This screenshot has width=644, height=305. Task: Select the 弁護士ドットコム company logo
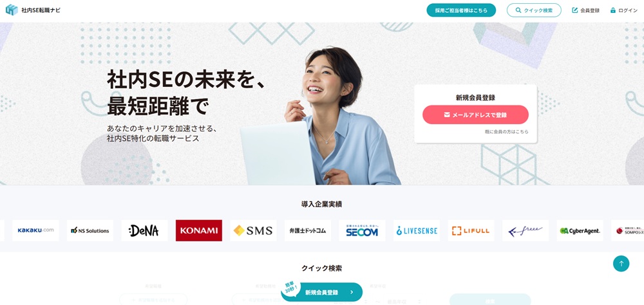click(308, 231)
